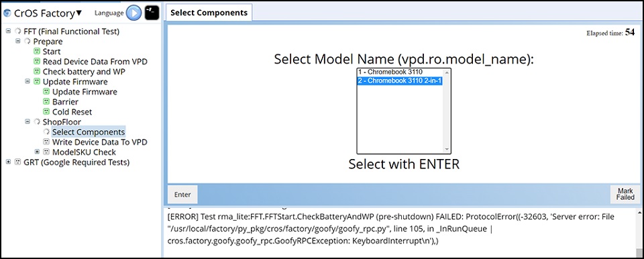Click the green status icon beside Start
The height and width of the screenshot is (259, 644).
[x=36, y=52]
